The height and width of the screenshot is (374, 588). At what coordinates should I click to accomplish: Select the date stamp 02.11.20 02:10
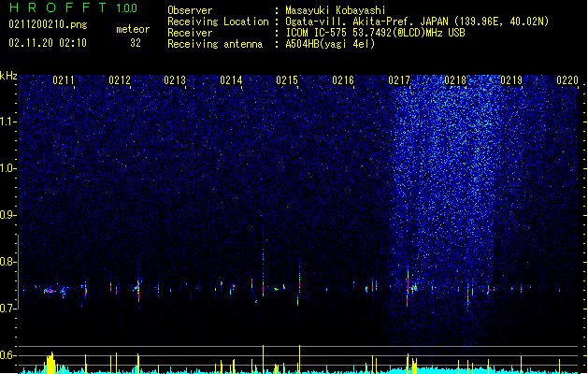pyautogui.click(x=48, y=43)
